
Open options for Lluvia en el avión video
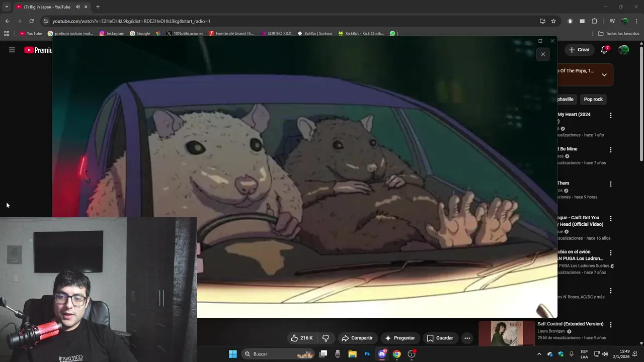pyautogui.click(x=611, y=253)
